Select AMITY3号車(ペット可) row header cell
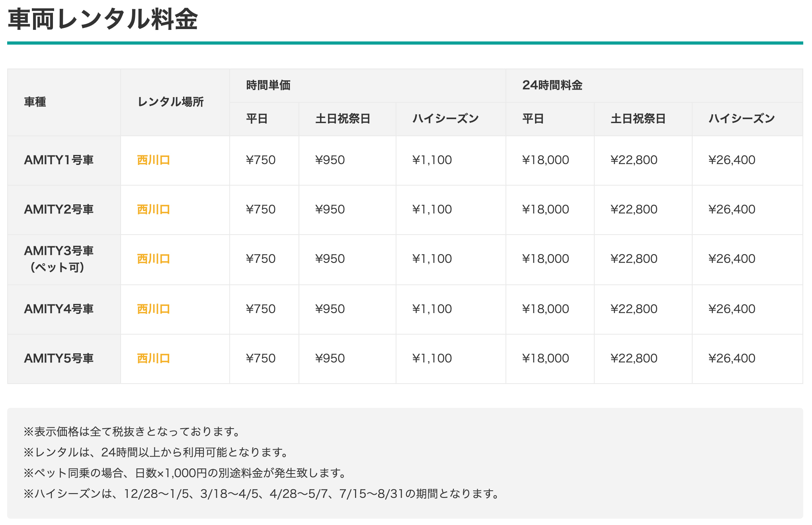The width and height of the screenshot is (812, 525). point(59,259)
